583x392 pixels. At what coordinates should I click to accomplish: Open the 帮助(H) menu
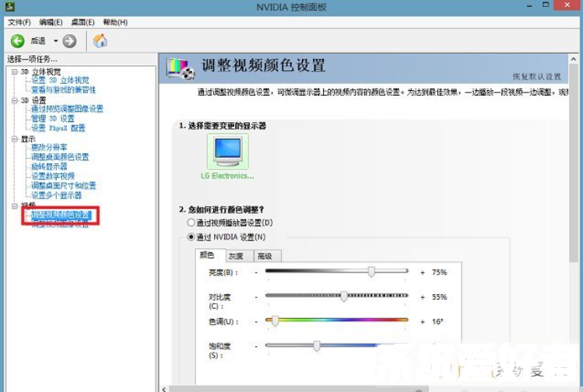115,22
